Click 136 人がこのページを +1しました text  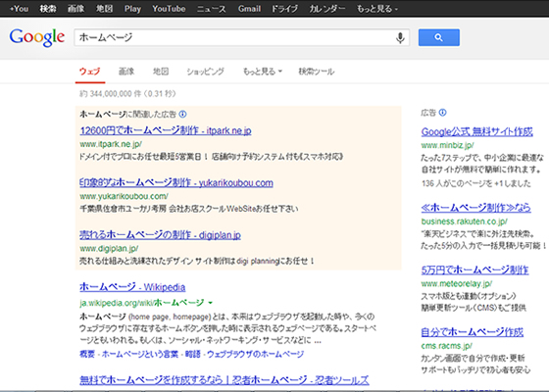pos(476,183)
